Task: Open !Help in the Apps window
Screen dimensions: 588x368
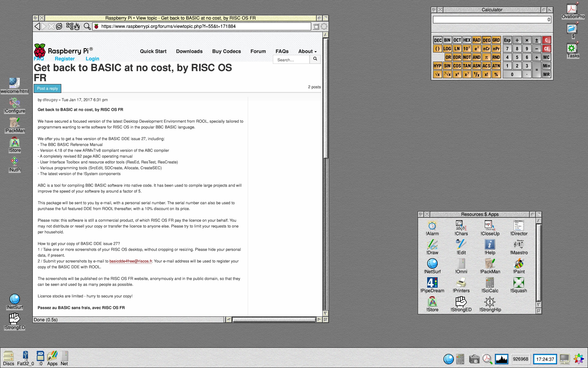Action: [x=490, y=247]
